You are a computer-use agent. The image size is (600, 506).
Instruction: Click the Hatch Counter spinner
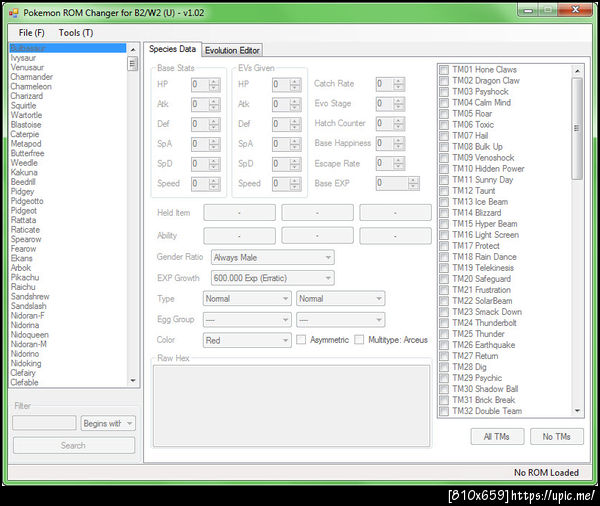(x=390, y=123)
